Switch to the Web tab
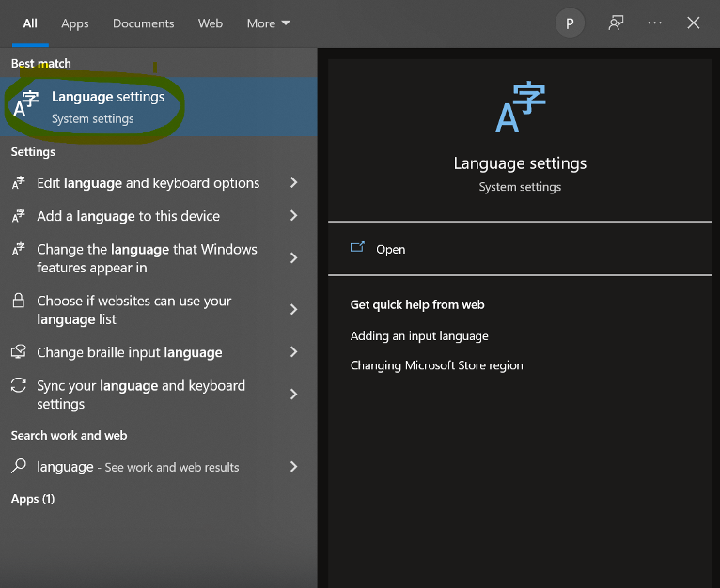 pyautogui.click(x=211, y=23)
